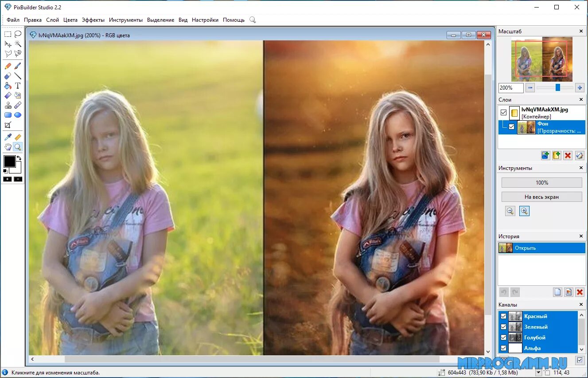This screenshot has width=588, height=378.
Task: Select the eraser tool
Action: 8,76
